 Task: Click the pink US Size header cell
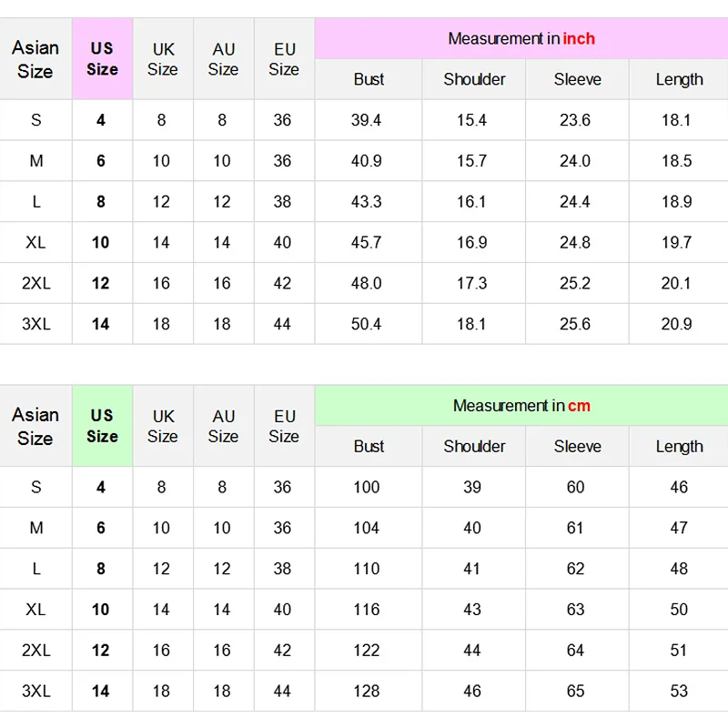pyautogui.click(x=103, y=59)
